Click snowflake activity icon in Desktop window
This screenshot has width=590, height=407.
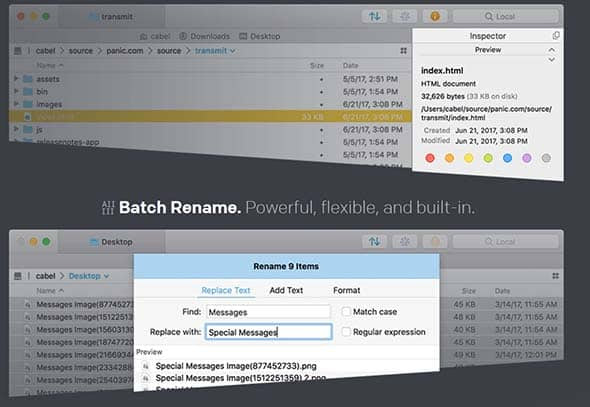(x=405, y=241)
